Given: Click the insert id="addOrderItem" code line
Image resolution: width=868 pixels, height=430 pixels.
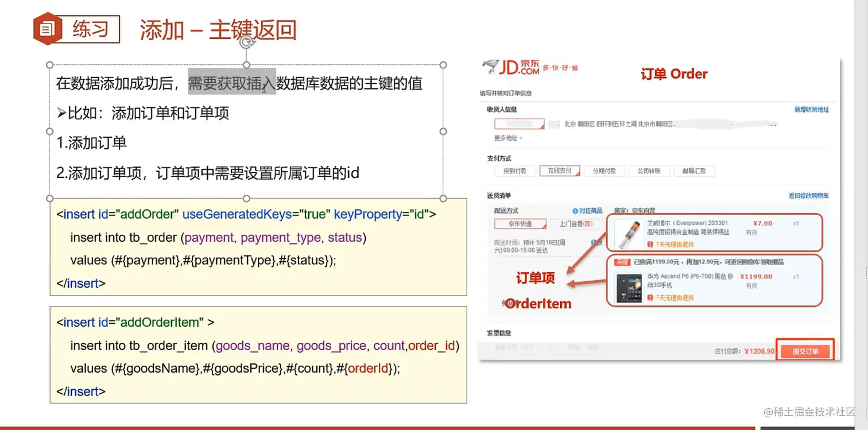Looking at the screenshot, I should [135, 322].
